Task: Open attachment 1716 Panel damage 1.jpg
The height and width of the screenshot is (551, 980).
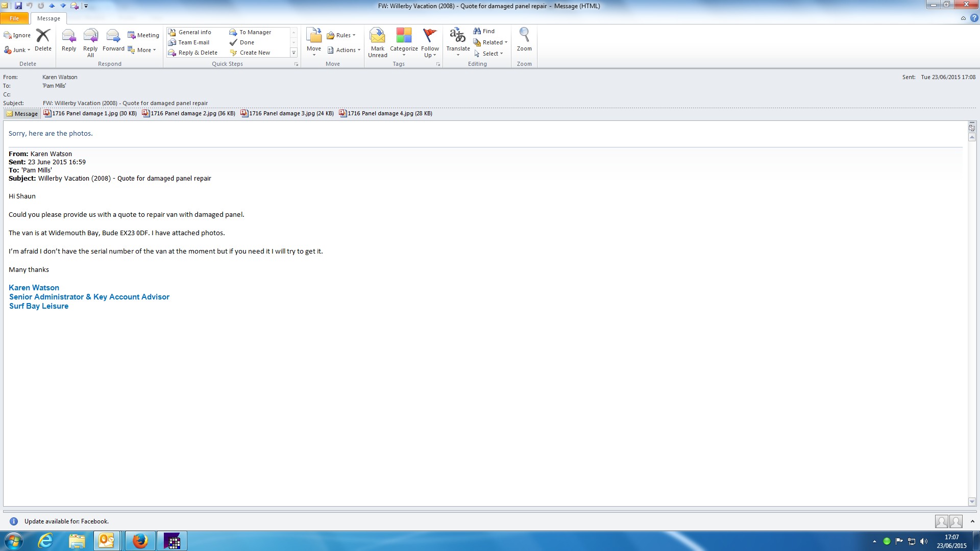Action: (91, 113)
